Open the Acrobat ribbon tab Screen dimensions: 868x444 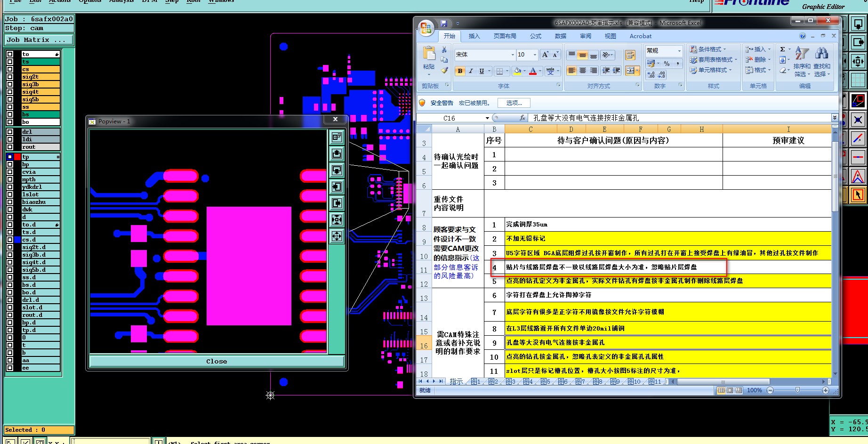click(x=641, y=36)
